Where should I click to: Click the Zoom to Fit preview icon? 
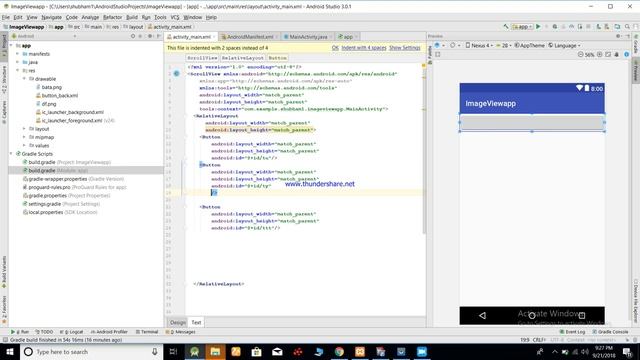point(608,54)
